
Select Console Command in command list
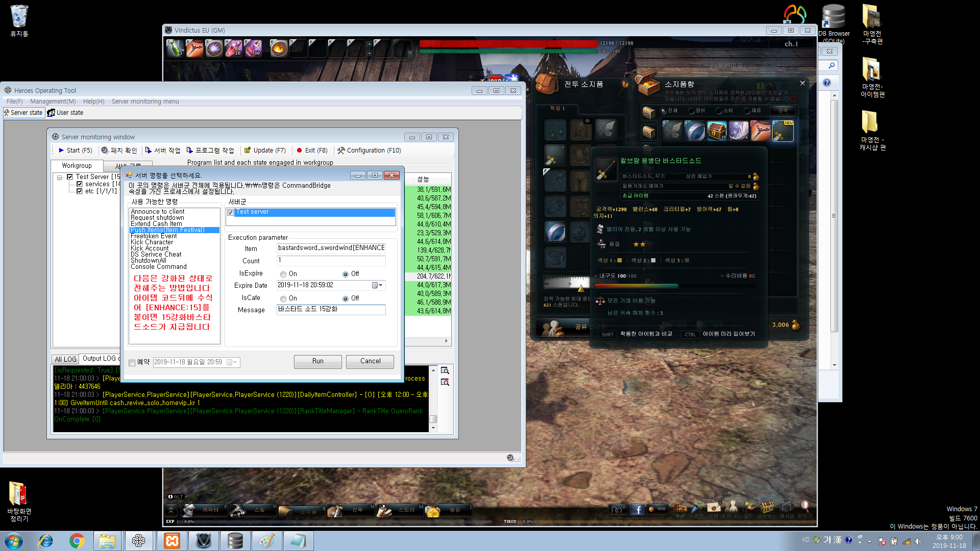click(159, 267)
